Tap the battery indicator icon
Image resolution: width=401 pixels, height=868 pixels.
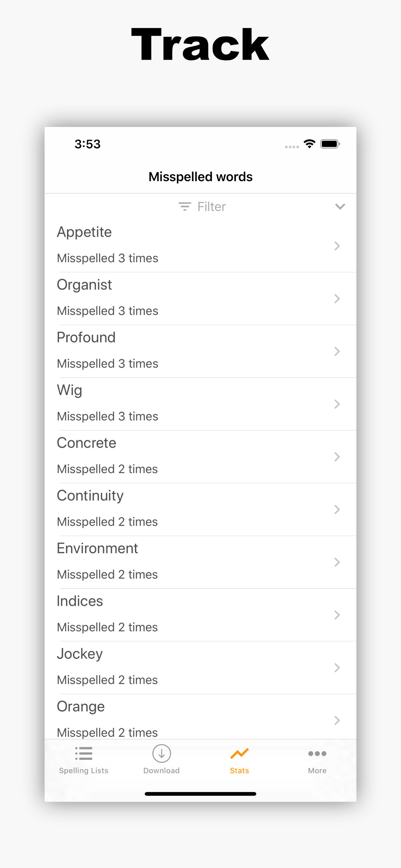click(330, 144)
